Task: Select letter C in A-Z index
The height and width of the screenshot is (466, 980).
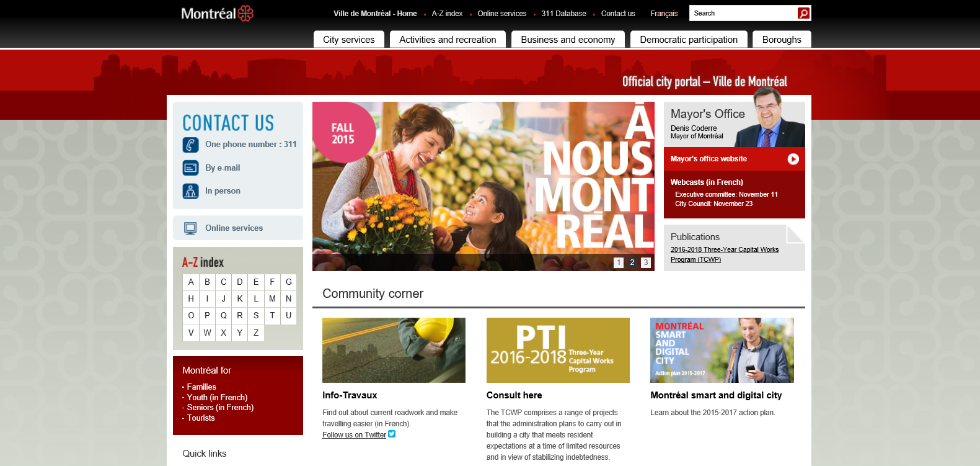Action: 224,282
